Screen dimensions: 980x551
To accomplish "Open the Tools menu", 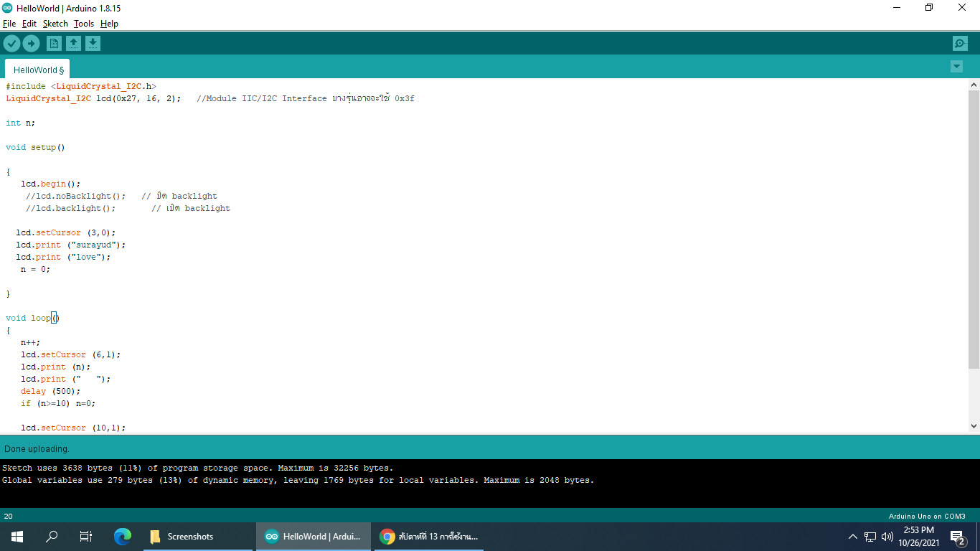I will (x=84, y=24).
